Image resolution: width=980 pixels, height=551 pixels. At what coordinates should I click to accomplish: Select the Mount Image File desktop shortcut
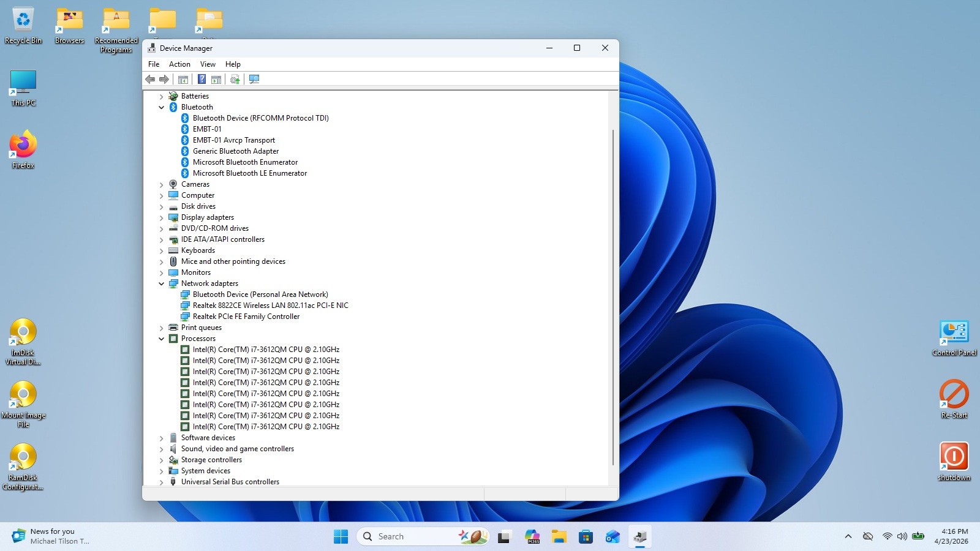(x=23, y=404)
